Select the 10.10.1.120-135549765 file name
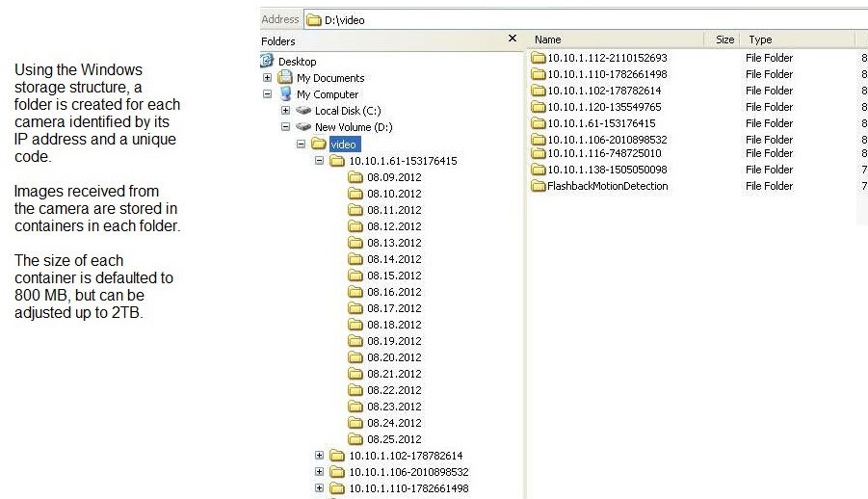 [x=604, y=107]
